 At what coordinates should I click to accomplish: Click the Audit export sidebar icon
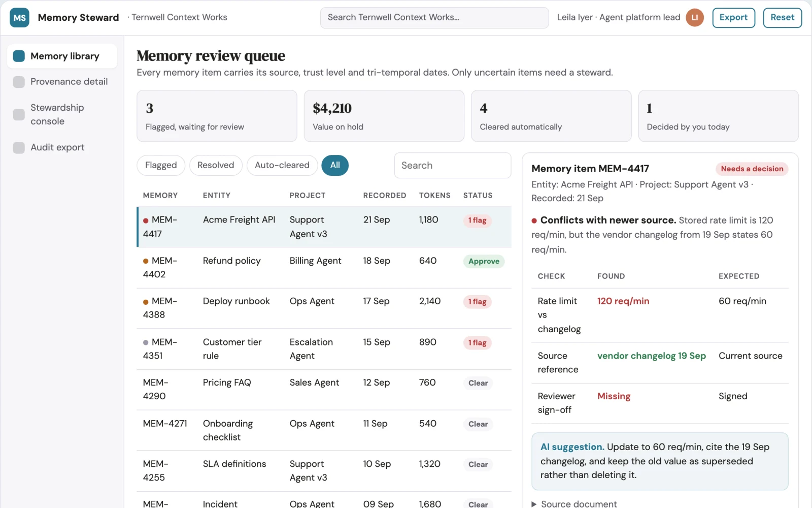pyautogui.click(x=19, y=147)
